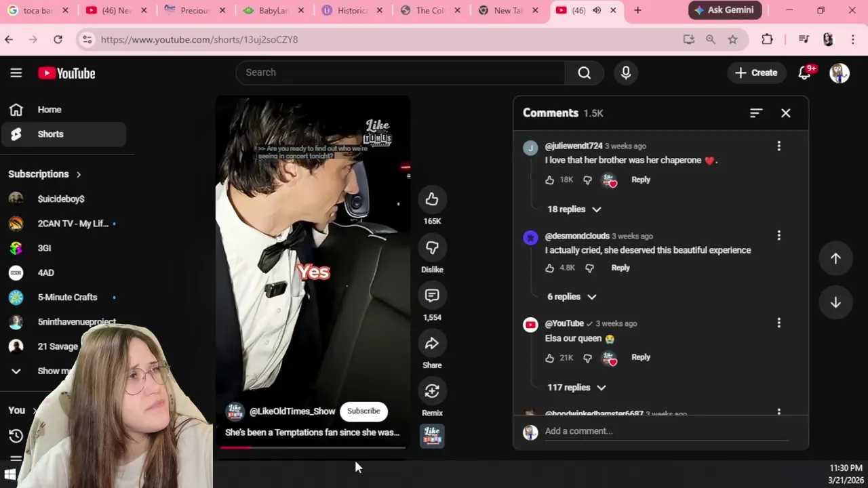Open the notifications bell
868x488 pixels.
(805, 73)
